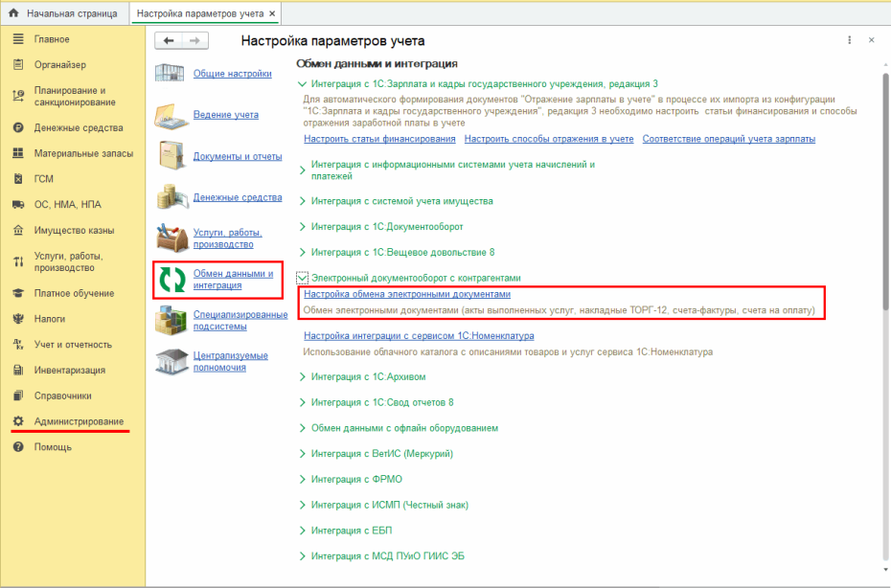The image size is (891, 588).
Task: Expand Обмен данными с офлайн оборудованием
Action: click(x=303, y=428)
